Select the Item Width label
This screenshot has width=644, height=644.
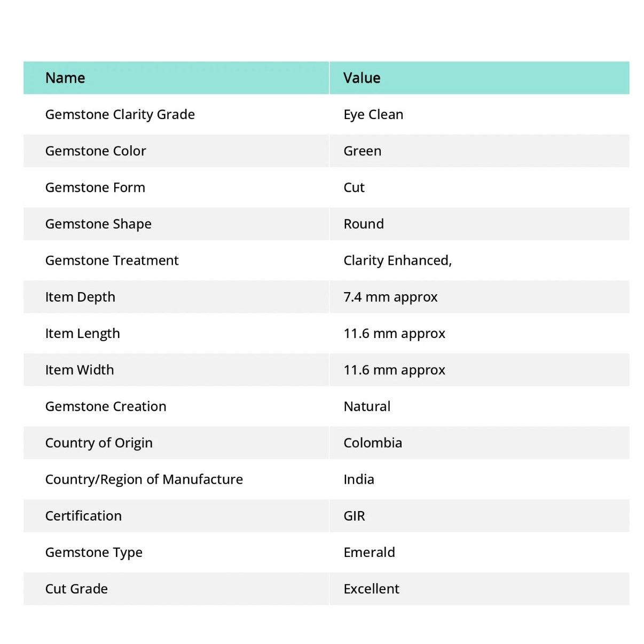tap(80, 370)
